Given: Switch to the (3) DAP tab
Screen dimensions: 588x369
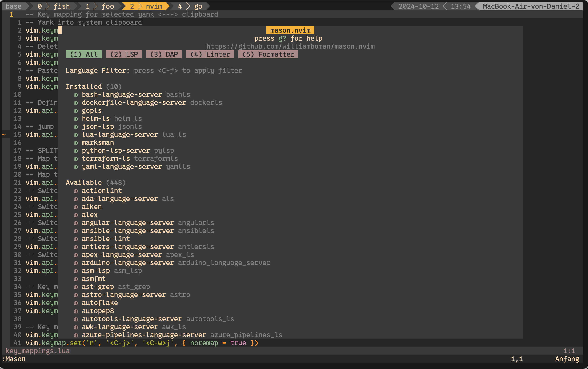Looking at the screenshot, I should (x=164, y=54).
